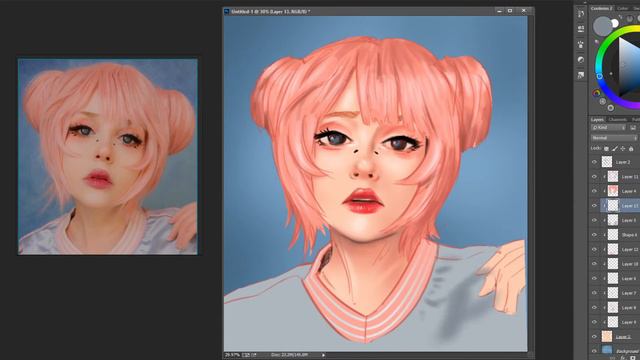Image resolution: width=640 pixels, height=360 pixels.
Task: Toggle lock transparent pixels
Action: click(606, 149)
